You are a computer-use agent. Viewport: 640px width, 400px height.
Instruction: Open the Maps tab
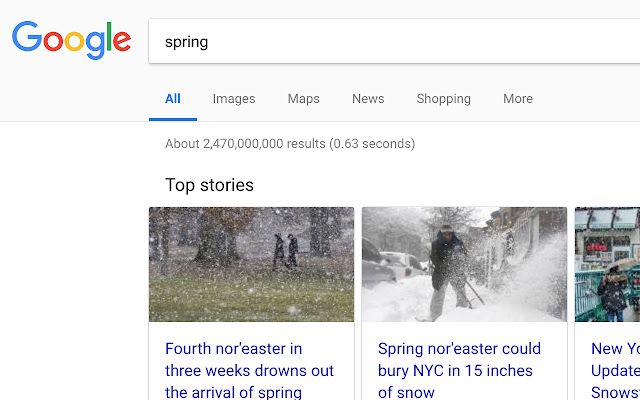point(303,99)
